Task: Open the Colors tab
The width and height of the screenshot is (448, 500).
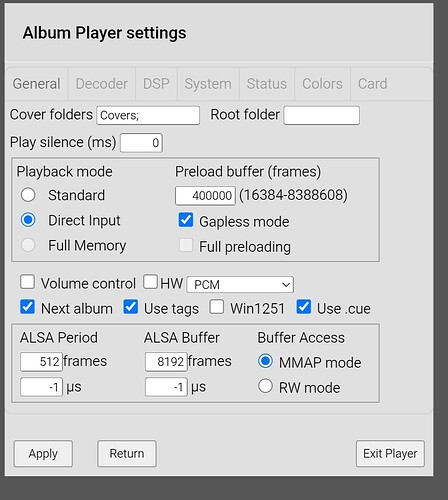Action: click(x=322, y=84)
